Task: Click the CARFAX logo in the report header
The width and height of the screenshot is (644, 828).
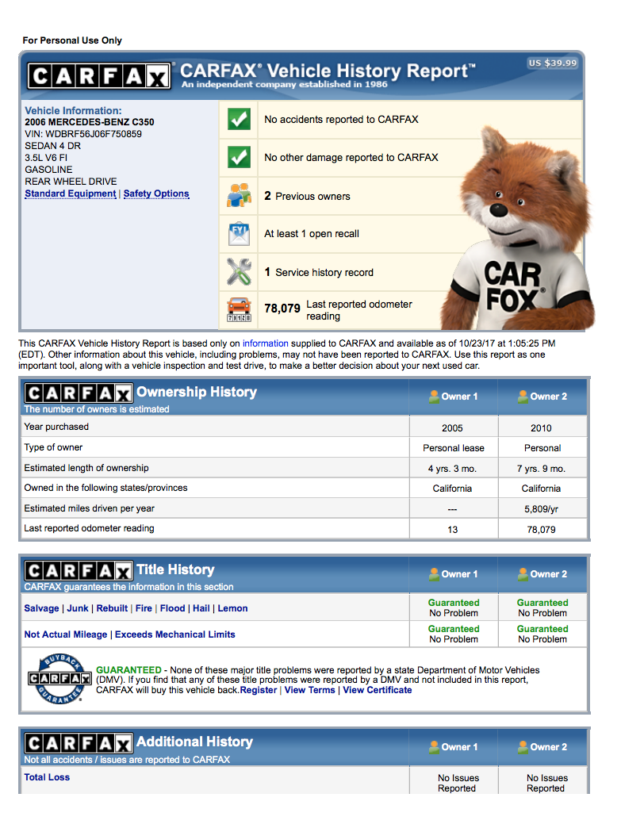Action: click(x=99, y=77)
